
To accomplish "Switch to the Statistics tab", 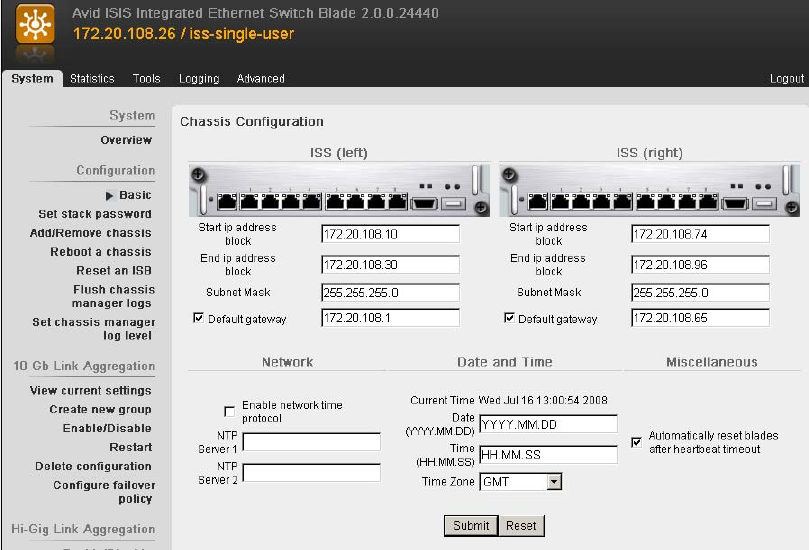I will pyautogui.click(x=92, y=78).
